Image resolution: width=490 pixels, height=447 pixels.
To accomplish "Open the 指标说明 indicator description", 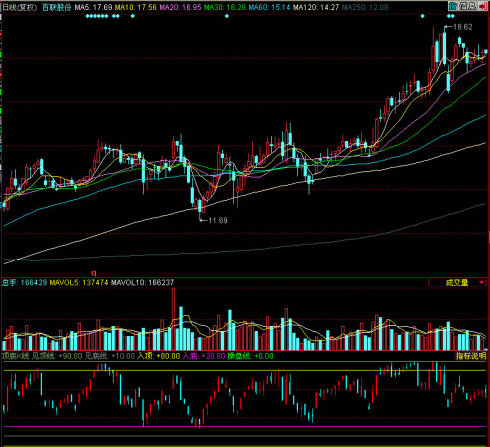I will coord(471,356).
